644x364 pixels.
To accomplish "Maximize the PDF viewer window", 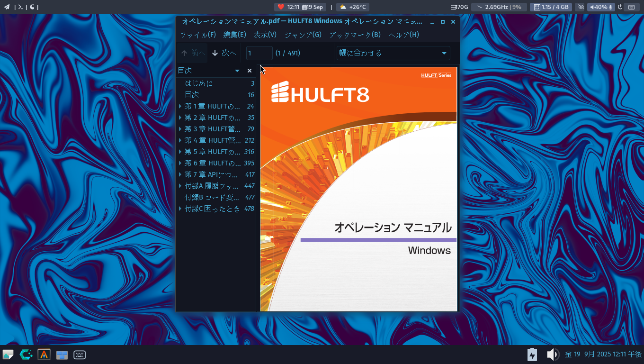I will (x=443, y=22).
